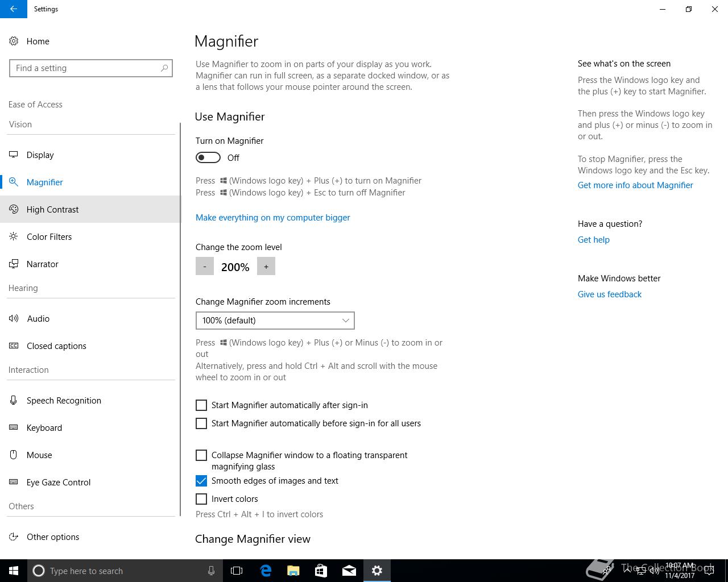Open Task View from the taskbar
Viewport: 728px width, 582px height.
point(237,571)
